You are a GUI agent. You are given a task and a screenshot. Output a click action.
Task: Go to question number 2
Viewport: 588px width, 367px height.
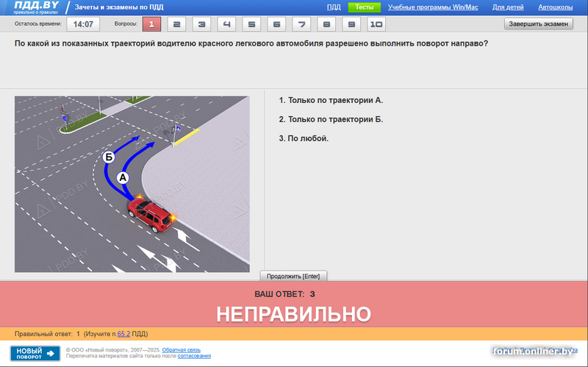(176, 24)
